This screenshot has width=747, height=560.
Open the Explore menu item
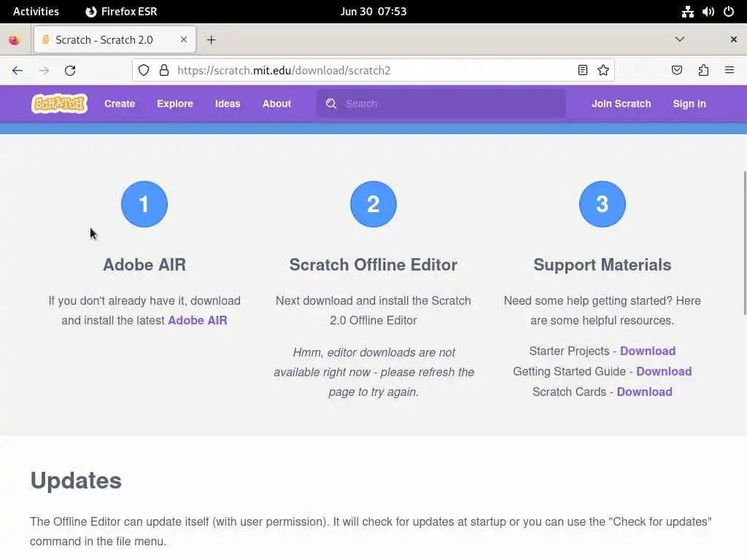(175, 104)
